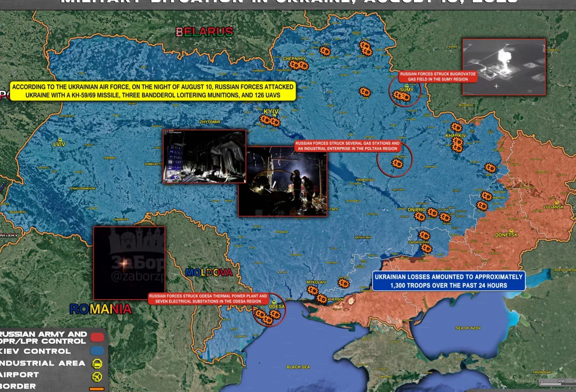The height and width of the screenshot is (392, 576).
Task: Open the thermal explosion footage thumbnail
Action: [504, 67]
